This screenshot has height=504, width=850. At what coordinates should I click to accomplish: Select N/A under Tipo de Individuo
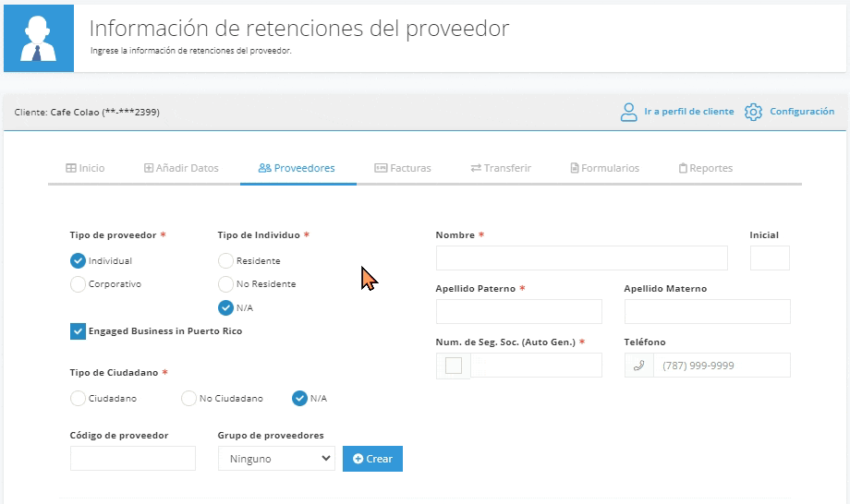click(225, 308)
